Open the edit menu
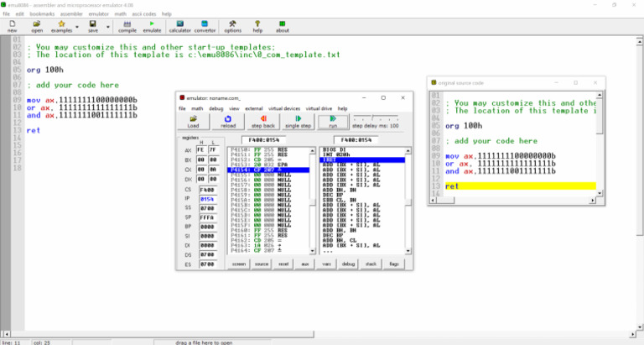 click(20, 14)
